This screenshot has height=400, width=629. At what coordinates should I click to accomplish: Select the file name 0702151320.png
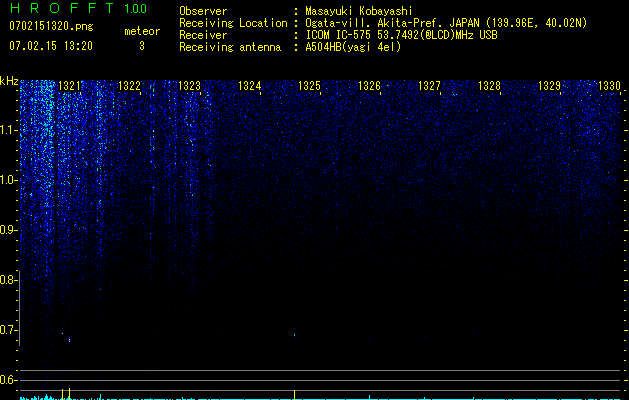click(51, 26)
